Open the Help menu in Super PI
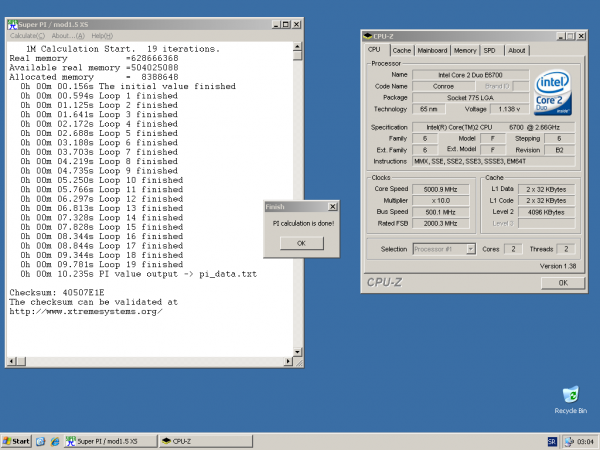Screen dimensions: 600x450 coord(102,36)
